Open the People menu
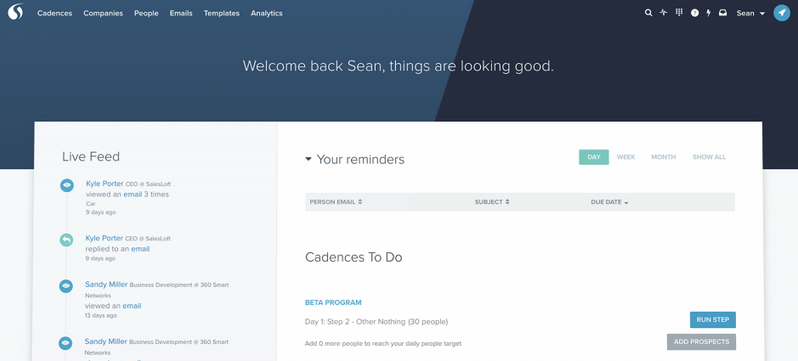Viewport: 798px width, 361px height. (147, 13)
